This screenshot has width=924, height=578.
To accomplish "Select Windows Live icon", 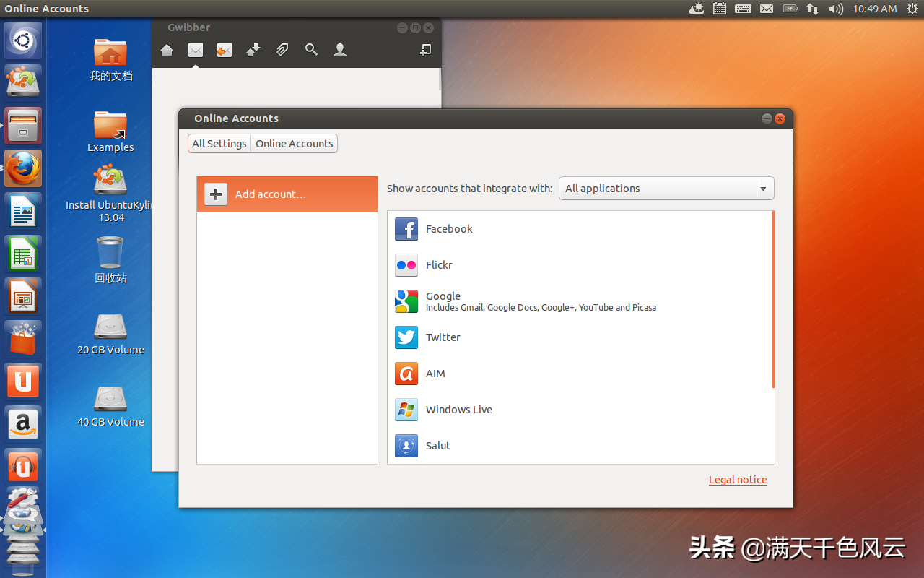I will 406,410.
